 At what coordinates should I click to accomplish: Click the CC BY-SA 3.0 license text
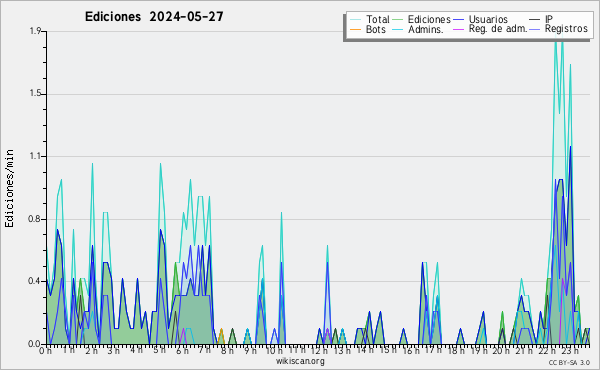[x=569, y=362]
